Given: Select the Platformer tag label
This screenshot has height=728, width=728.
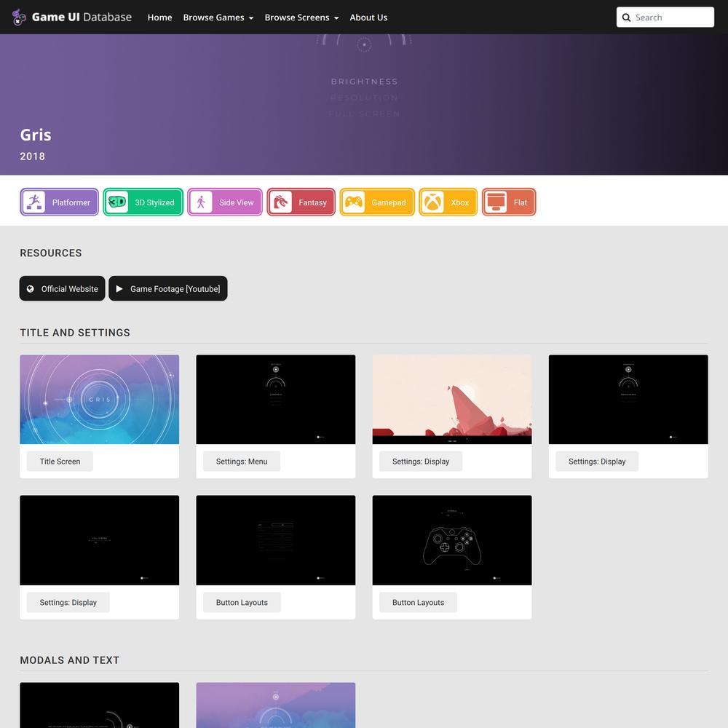Looking at the screenshot, I should [71, 202].
